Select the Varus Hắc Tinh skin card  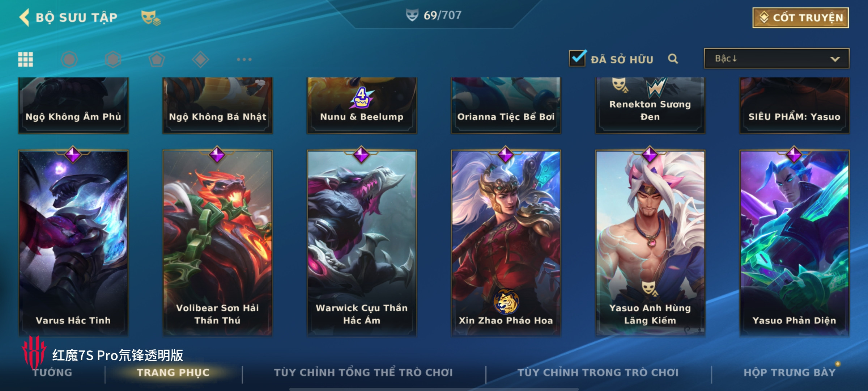pyautogui.click(x=73, y=243)
